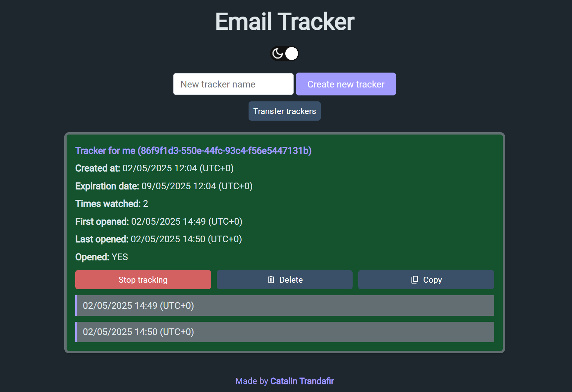The image size is (572, 392).
Task: Click the Email Tracker page heading
Action: point(284,22)
